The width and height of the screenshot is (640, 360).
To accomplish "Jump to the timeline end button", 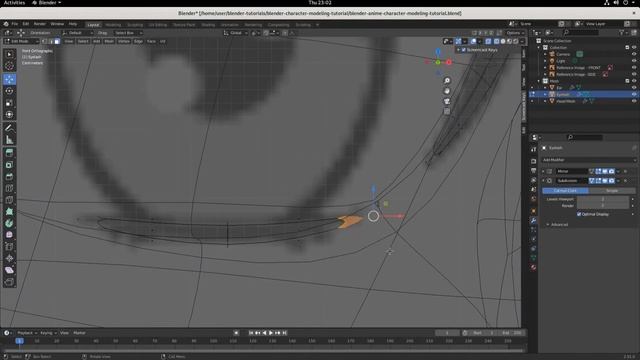I will [x=284, y=333].
